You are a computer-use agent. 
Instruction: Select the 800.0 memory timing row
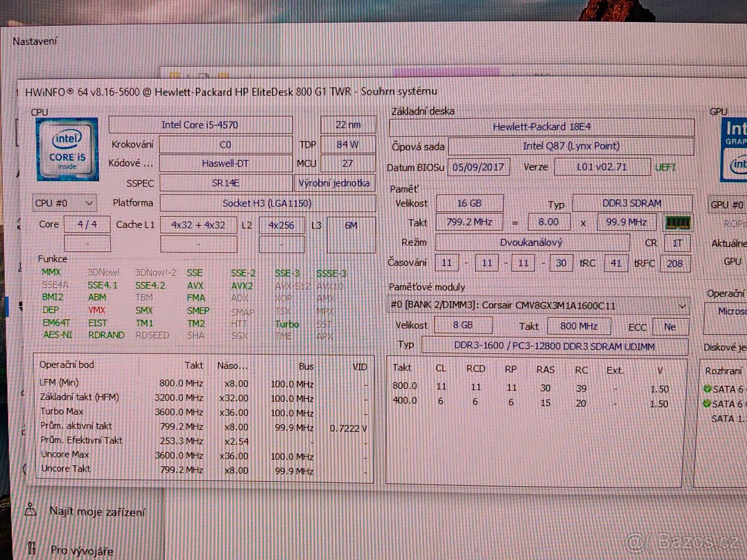click(535, 387)
